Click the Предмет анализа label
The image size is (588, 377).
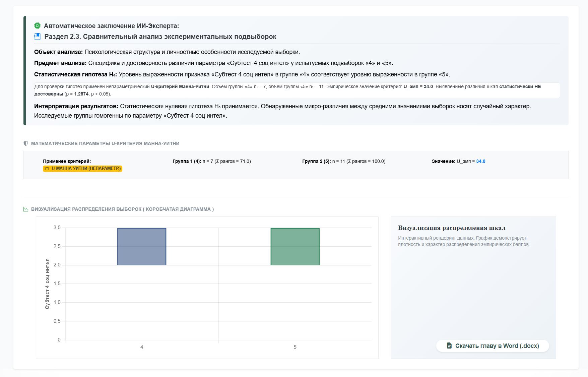[60, 63]
